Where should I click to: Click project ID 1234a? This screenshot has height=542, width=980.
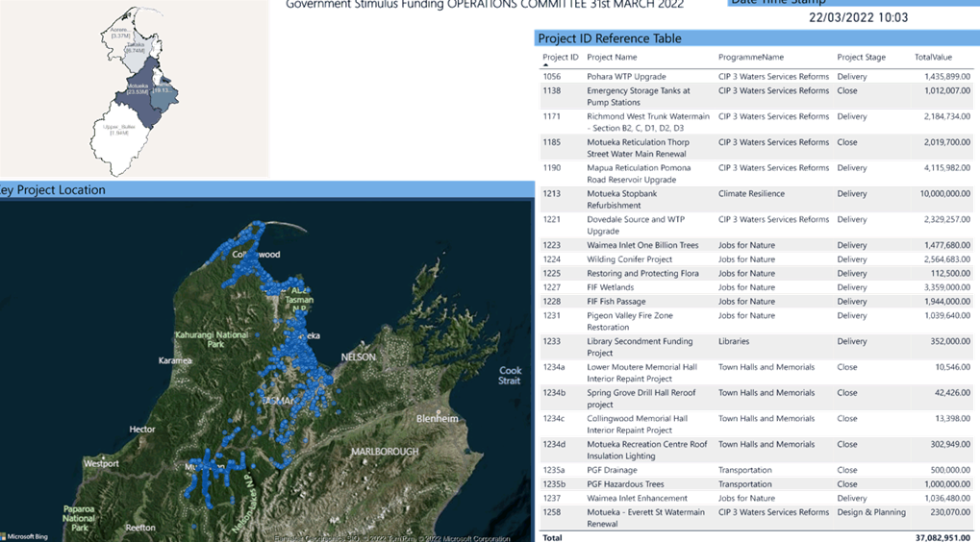coord(554,367)
